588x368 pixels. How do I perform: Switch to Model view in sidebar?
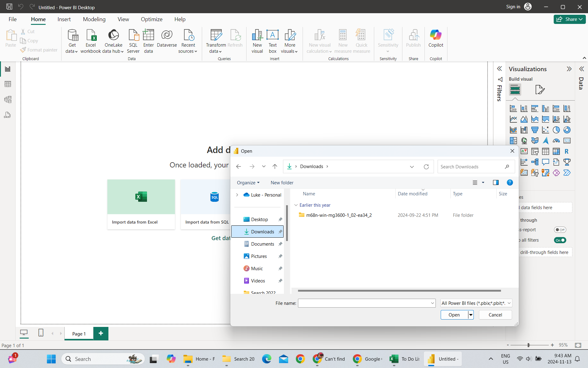8,99
